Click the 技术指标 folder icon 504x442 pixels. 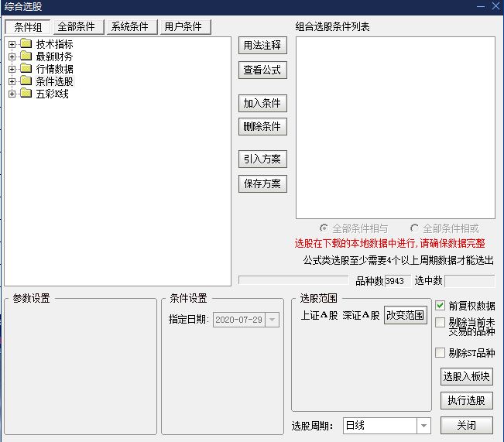tap(26, 43)
